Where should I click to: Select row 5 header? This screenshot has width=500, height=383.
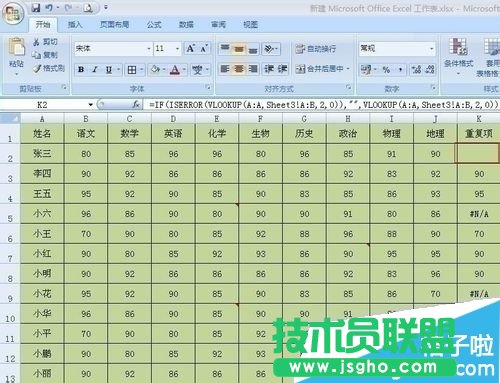(x=10, y=215)
